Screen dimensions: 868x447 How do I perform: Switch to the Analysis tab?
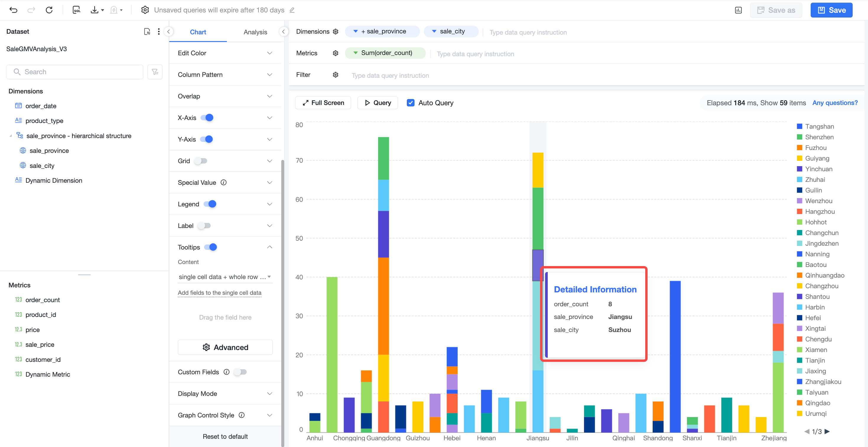[x=255, y=32]
